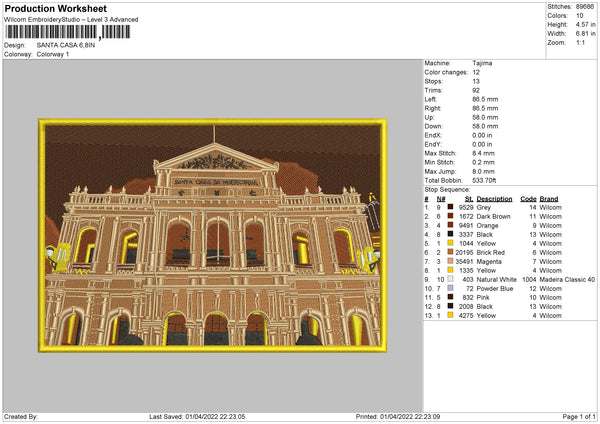Click the Down value '58.0 mm'
Image resolution: width=600 pixels, height=424 pixels.
coord(485,126)
